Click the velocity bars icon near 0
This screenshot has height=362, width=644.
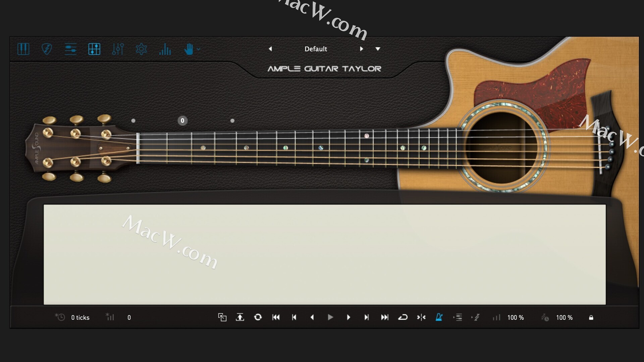[x=110, y=317]
